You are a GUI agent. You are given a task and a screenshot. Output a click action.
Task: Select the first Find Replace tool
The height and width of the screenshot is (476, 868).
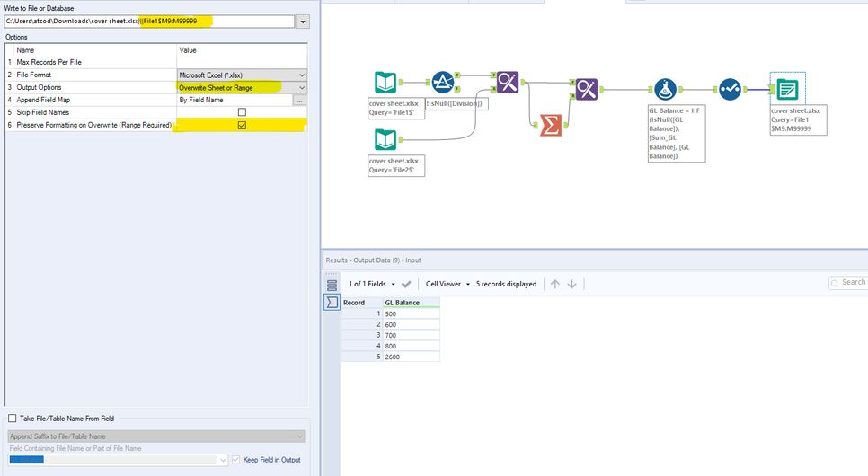coord(508,83)
